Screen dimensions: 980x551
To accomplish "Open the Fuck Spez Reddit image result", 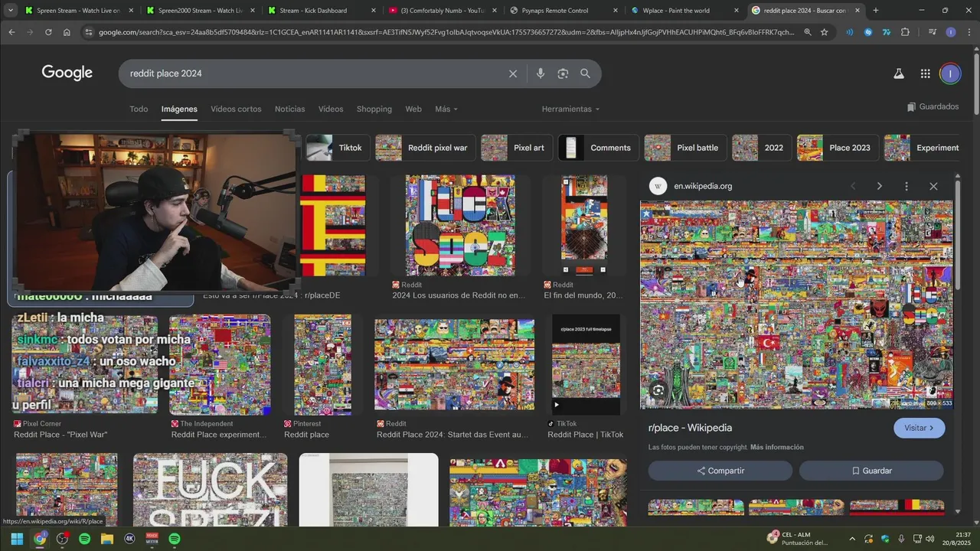I will [x=459, y=225].
